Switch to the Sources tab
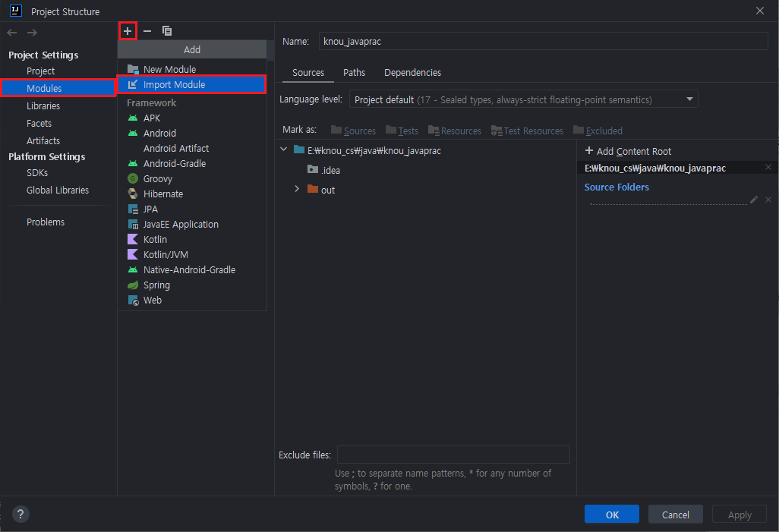This screenshot has width=779, height=532. click(308, 73)
